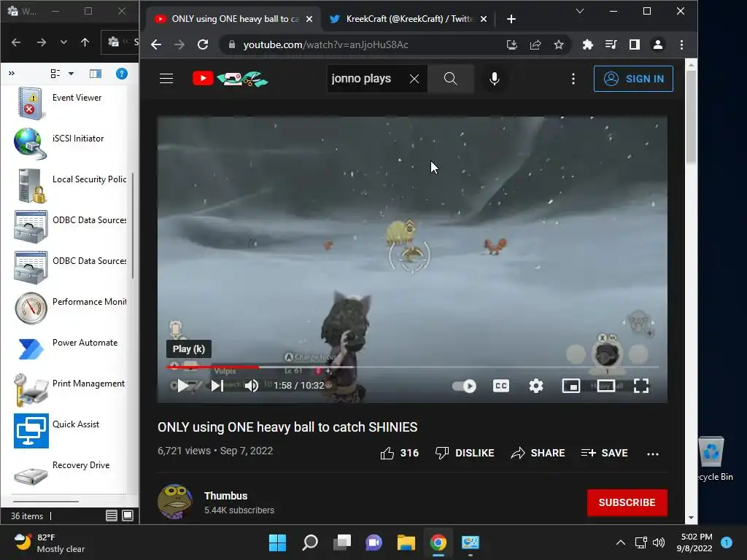The image size is (747, 560).
Task: Play the YouTube video
Action: coord(182,385)
